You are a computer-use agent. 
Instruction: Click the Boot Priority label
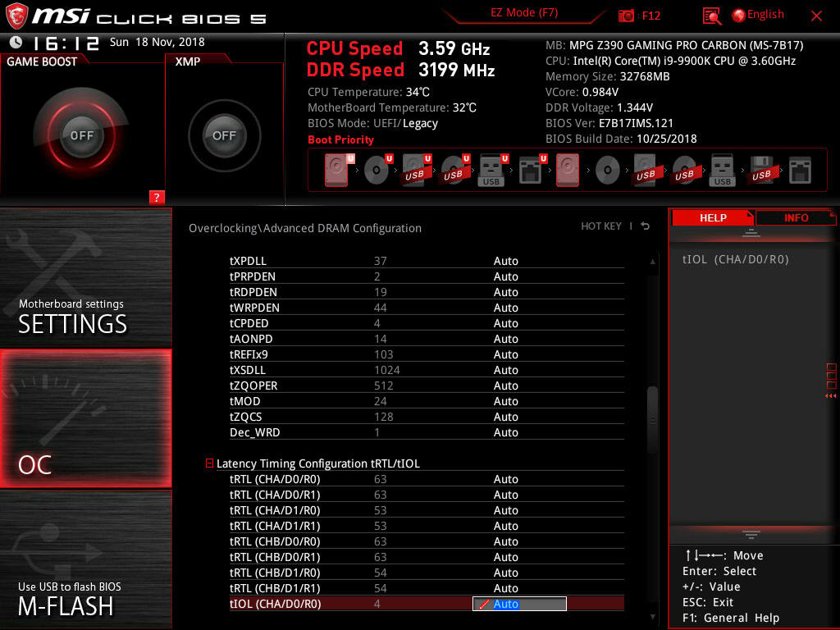tap(340, 139)
